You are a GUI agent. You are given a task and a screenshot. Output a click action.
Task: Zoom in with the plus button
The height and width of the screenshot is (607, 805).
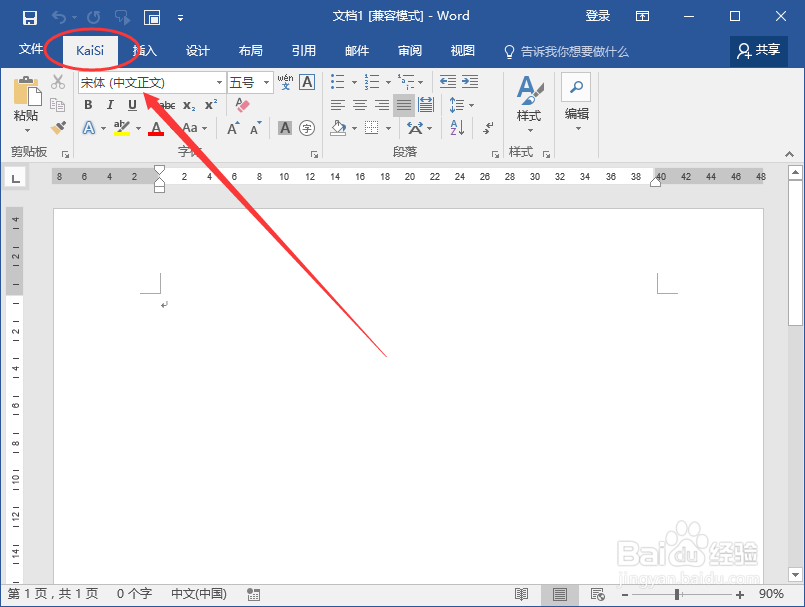(x=739, y=595)
